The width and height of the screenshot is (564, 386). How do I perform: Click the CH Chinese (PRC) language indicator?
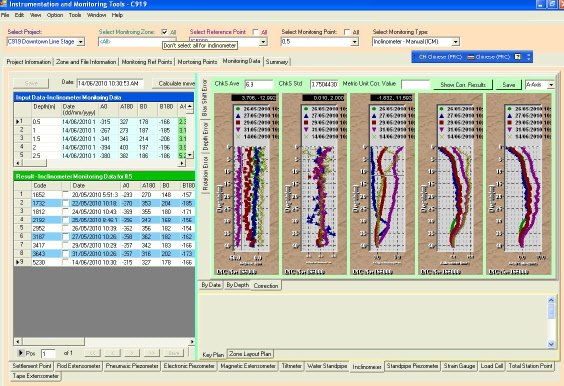(x=440, y=57)
